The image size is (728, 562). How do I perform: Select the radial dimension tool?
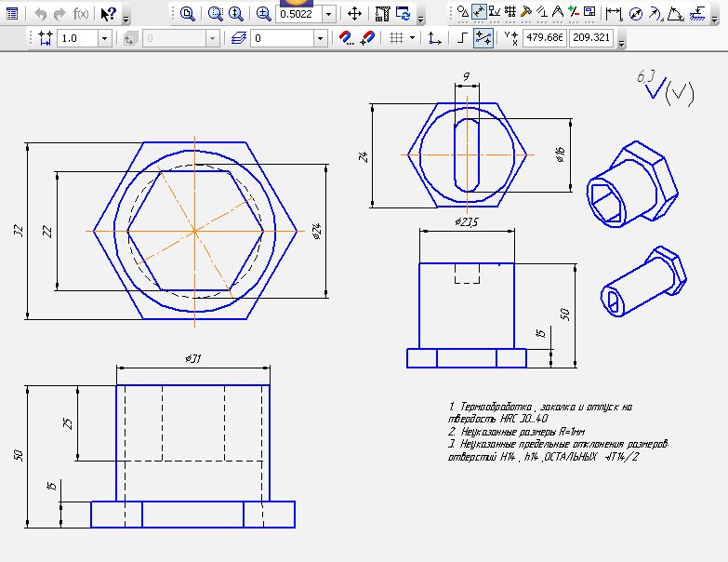click(655, 14)
